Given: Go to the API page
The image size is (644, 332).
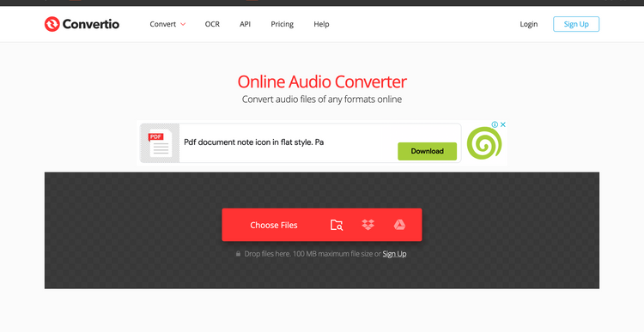Looking at the screenshot, I should [246, 24].
